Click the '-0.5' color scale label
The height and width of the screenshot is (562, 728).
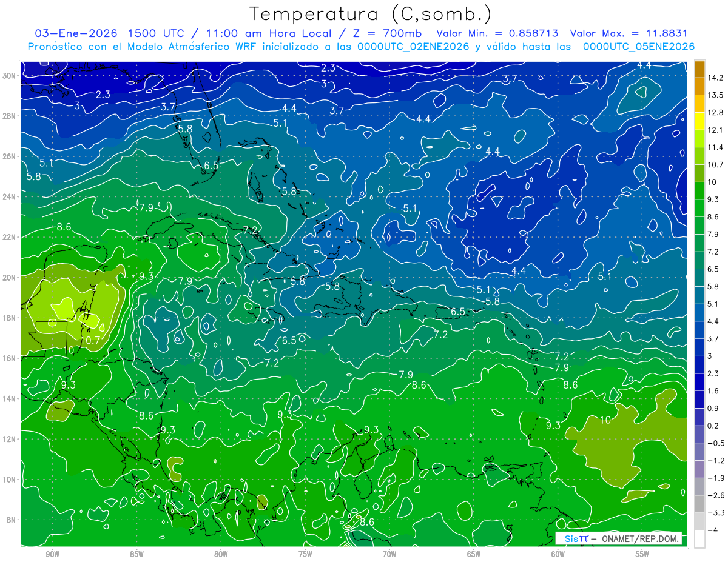[716, 443]
